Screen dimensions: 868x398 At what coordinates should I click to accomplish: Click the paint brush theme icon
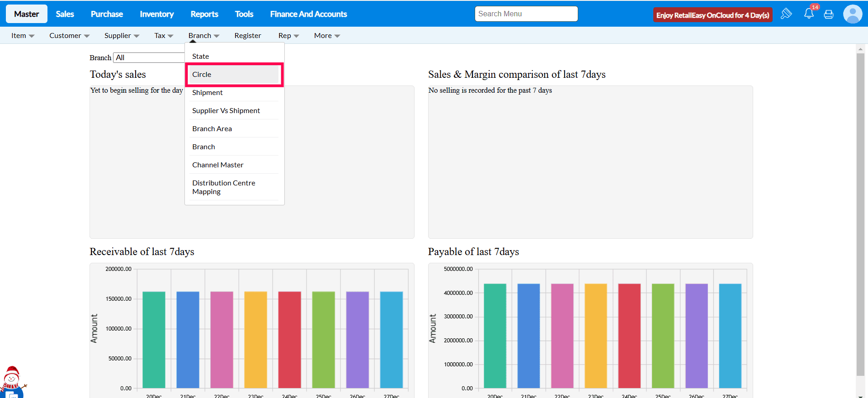(x=786, y=14)
